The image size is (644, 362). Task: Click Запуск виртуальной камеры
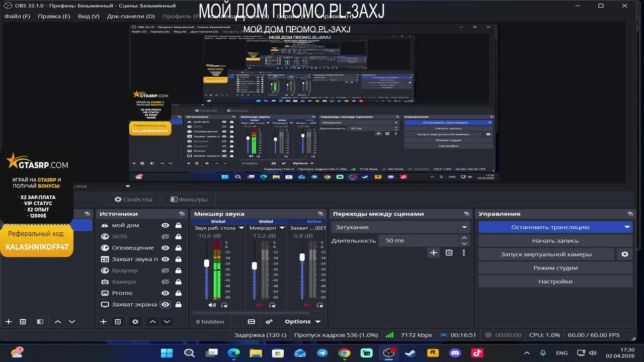point(546,254)
